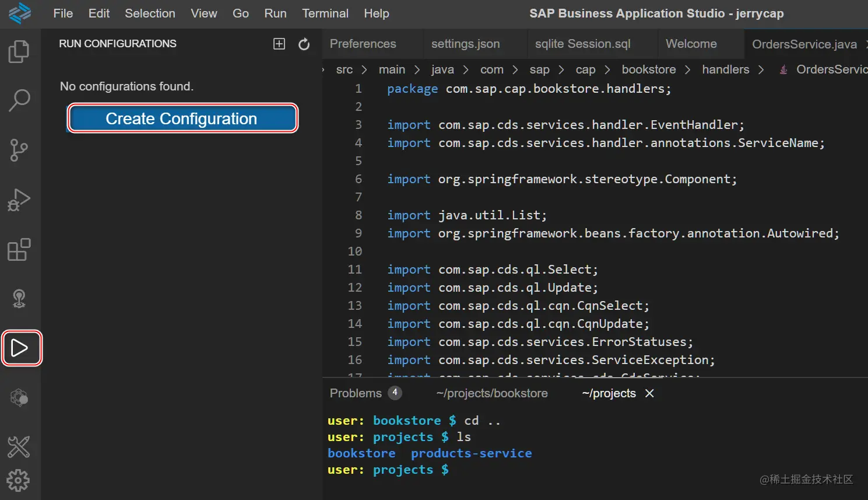Close the ~/projects terminal tab
The height and width of the screenshot is (500, 868).
point(649,393)
